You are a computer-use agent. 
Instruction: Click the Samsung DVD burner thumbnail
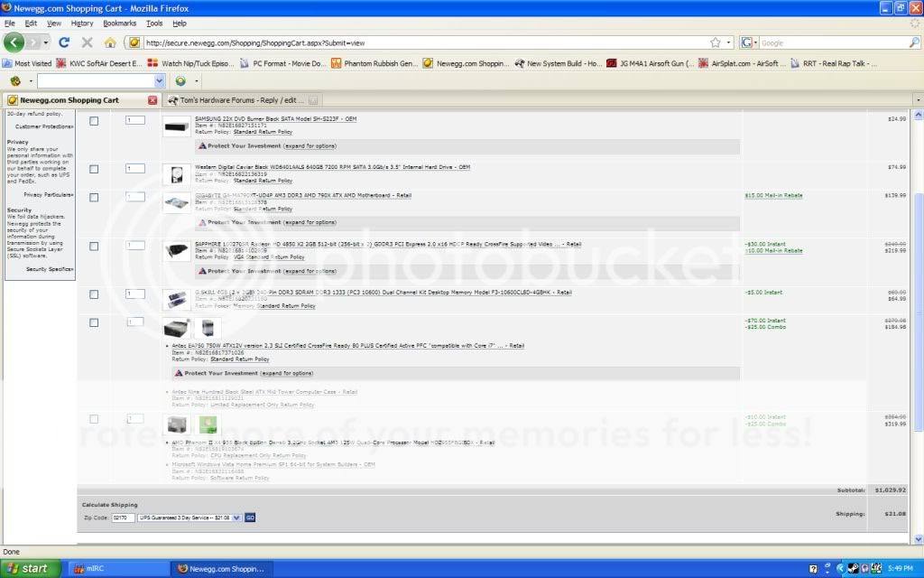tap(176, 126)
